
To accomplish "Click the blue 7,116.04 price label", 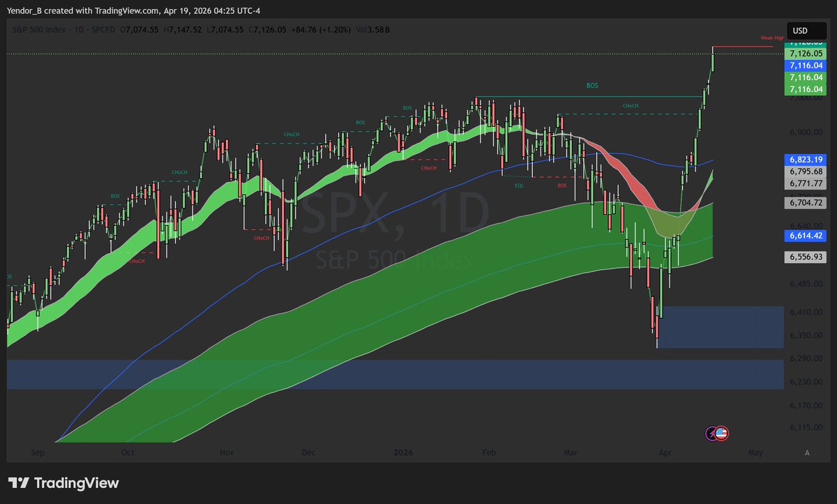I will point(806,65).
